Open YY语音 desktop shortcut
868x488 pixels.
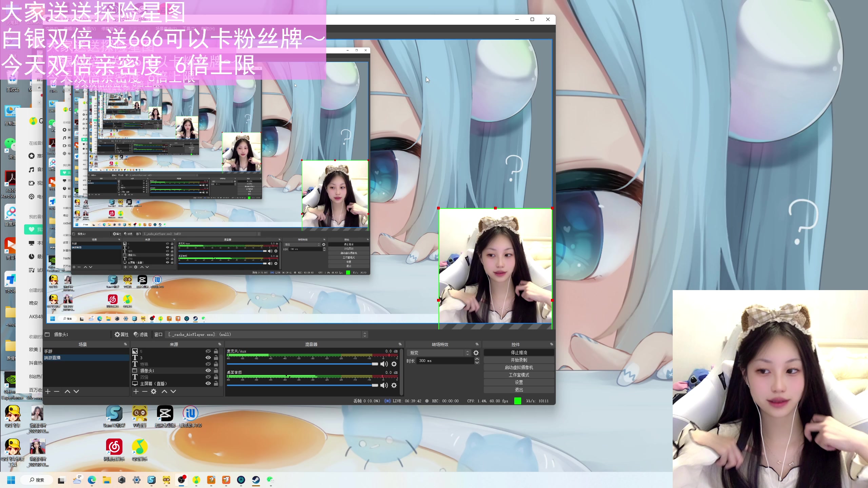tap(140, 417)
